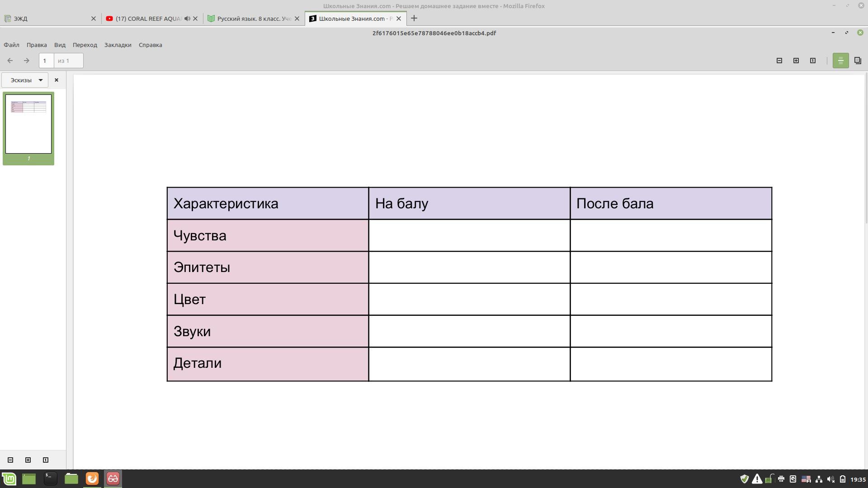
Task: Zoom out using top toolbar minus icon
Action: pos(779,61)
